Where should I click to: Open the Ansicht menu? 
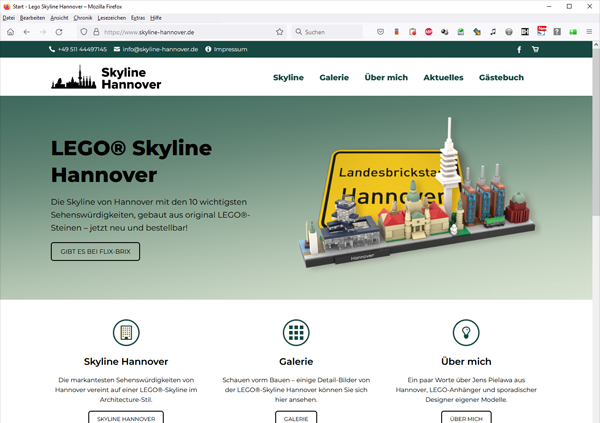[x=59, y=18]
